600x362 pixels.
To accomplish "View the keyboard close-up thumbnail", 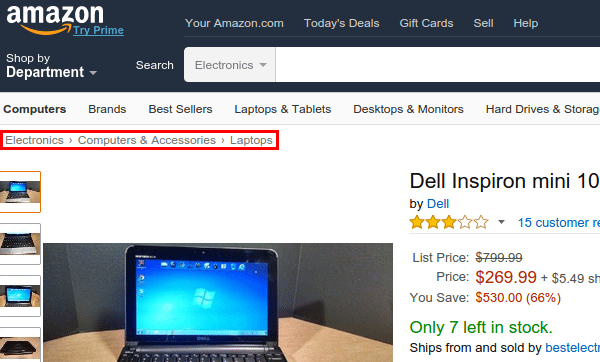I will pos(20,244).
